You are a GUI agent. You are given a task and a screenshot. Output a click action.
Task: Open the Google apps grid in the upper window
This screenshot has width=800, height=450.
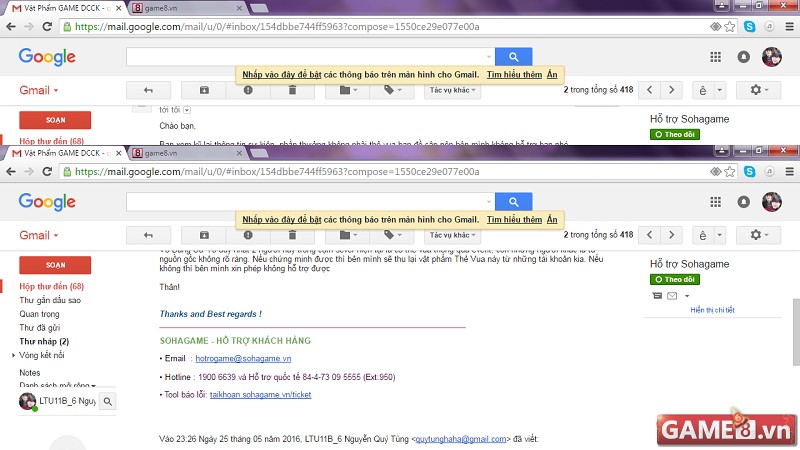[716, 57]
